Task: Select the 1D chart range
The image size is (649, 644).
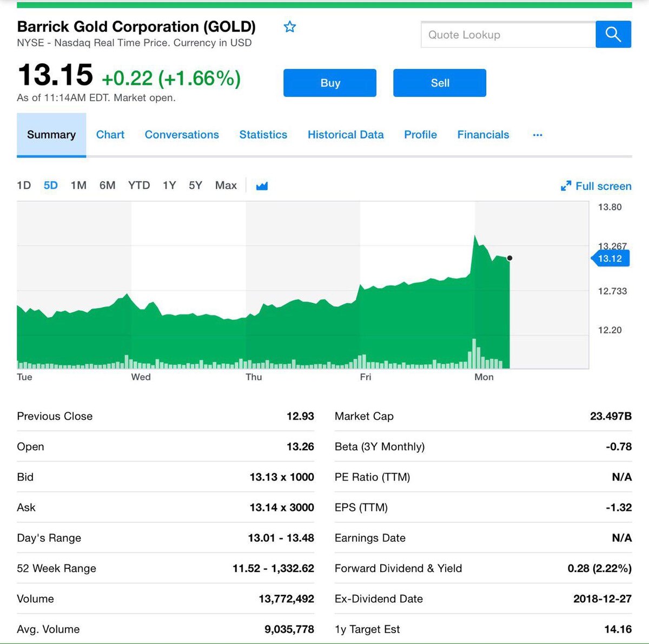Action: (x=24, y=186)
